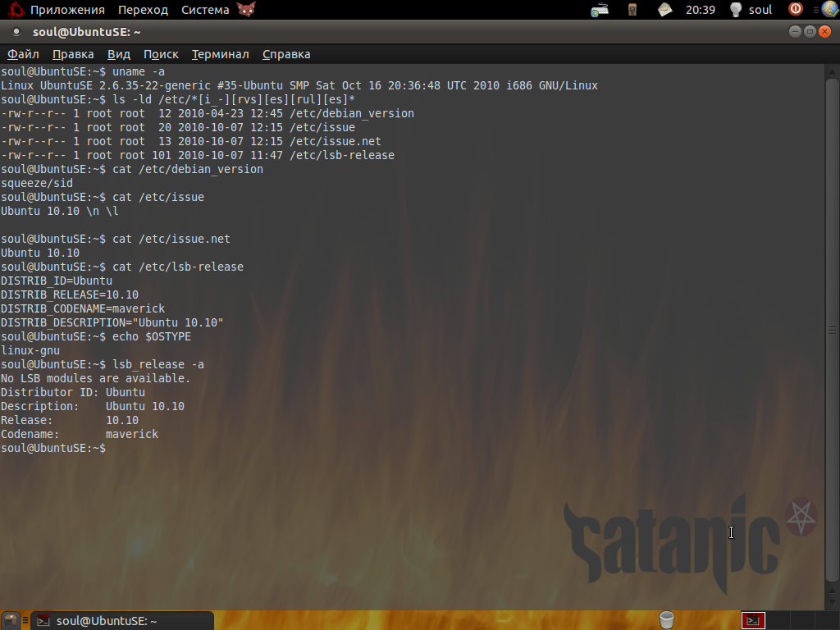Click the 'squeeze/sid' output line
The image size is (840, 630).
coord(36,183)
